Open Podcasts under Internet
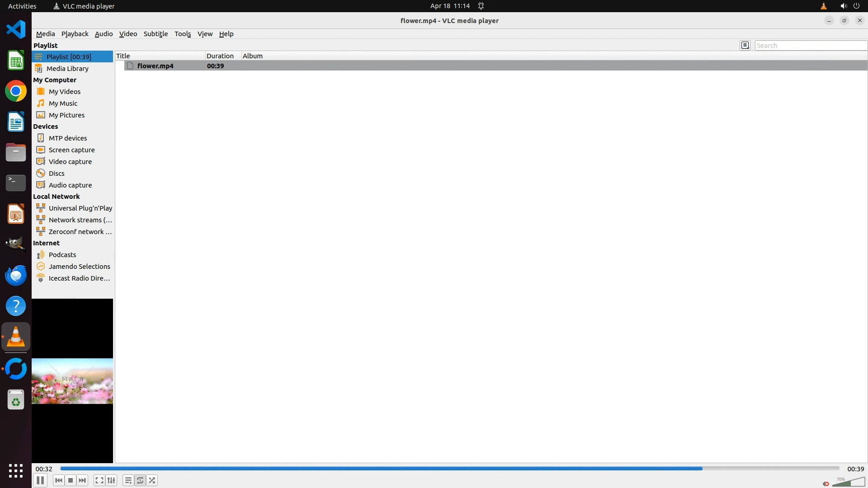Screen dimensions: 868x488 pyautogui.click(x=62, y=255)
